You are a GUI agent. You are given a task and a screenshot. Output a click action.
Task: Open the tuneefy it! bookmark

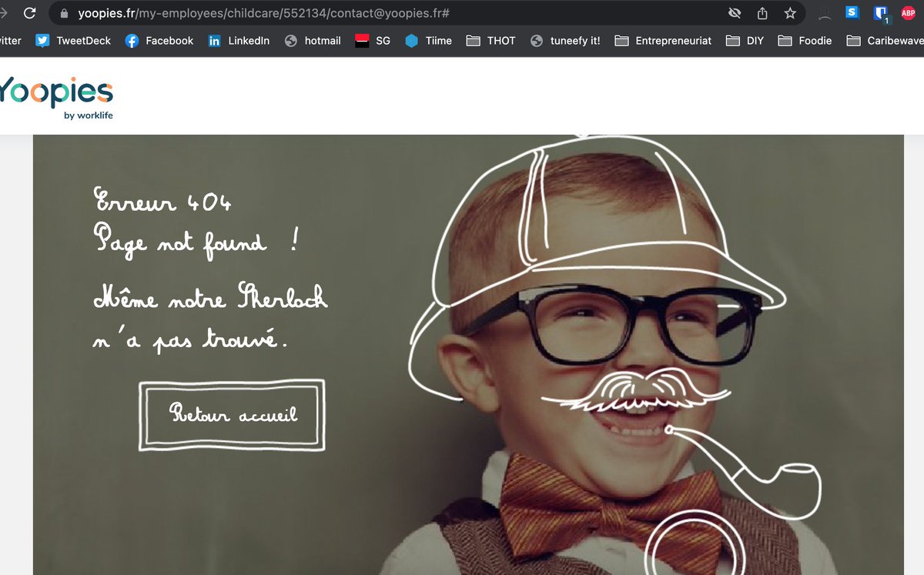565,41
